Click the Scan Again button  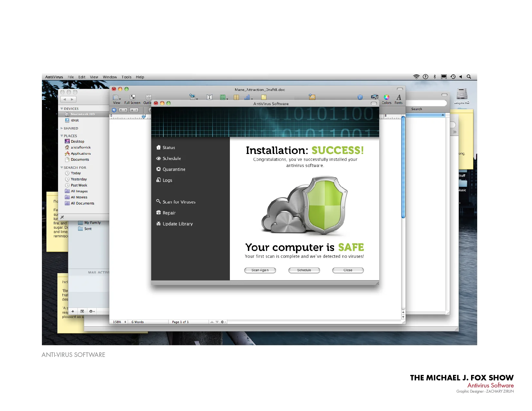(x=260, y=271)
